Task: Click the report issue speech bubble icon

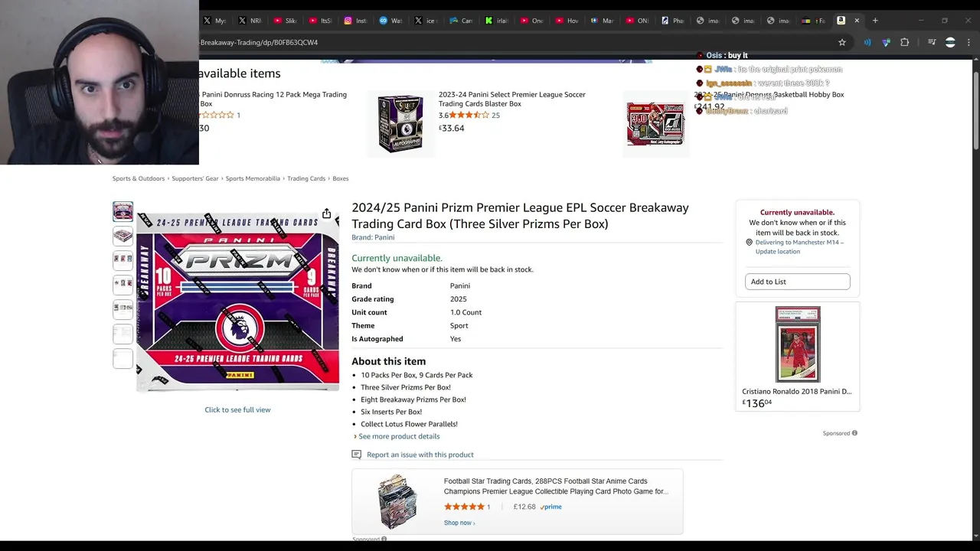Action: 356,455
